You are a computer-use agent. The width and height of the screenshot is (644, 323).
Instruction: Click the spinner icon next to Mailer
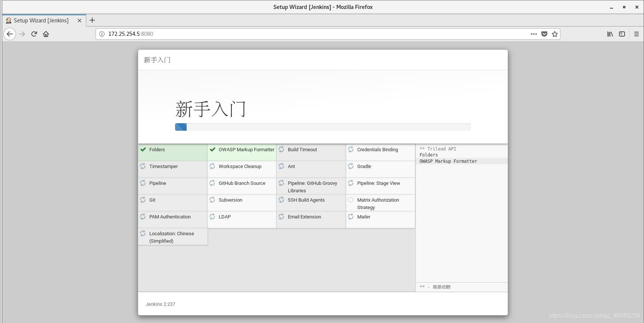[351, 217]
